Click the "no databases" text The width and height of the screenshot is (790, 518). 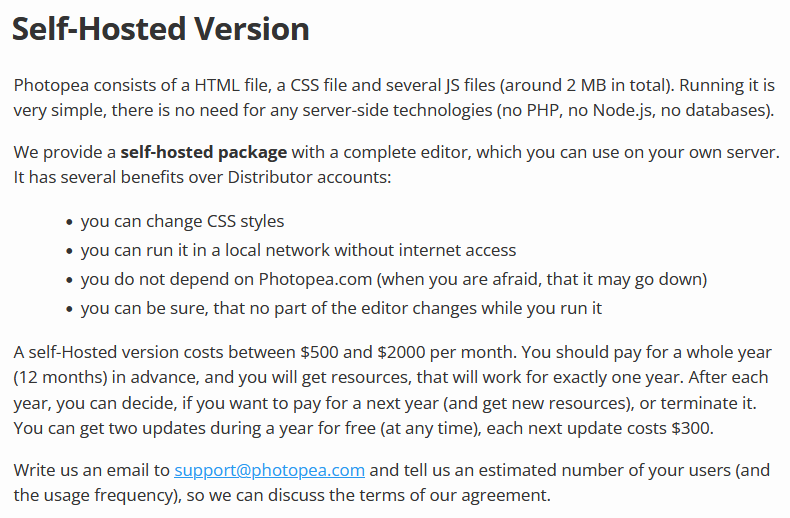(x=715, y=110)
